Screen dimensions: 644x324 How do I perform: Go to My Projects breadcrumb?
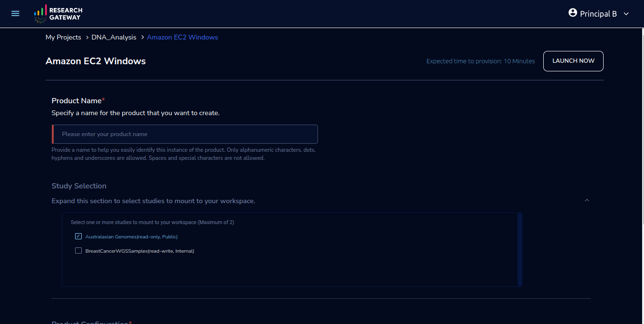(63, 37)
